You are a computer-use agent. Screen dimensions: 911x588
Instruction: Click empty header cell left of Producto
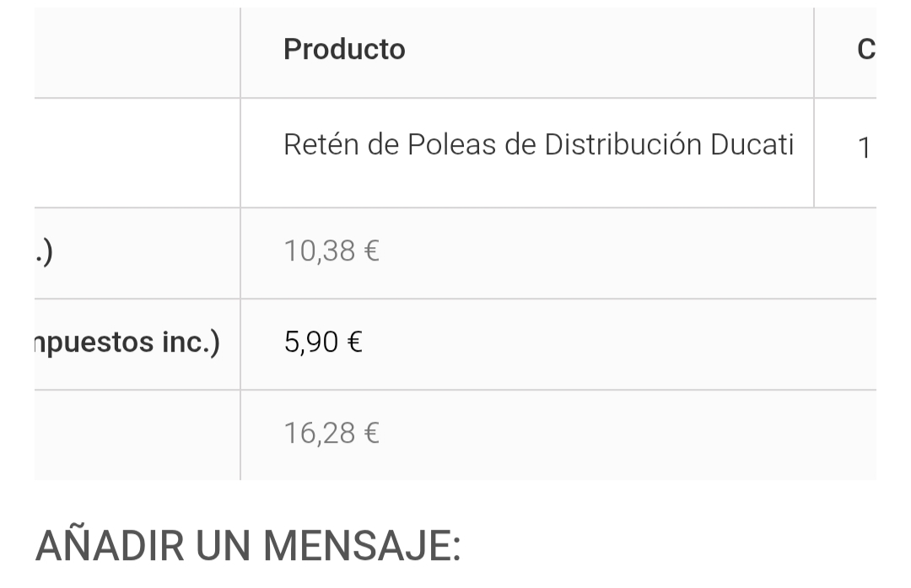pos(137,53)
